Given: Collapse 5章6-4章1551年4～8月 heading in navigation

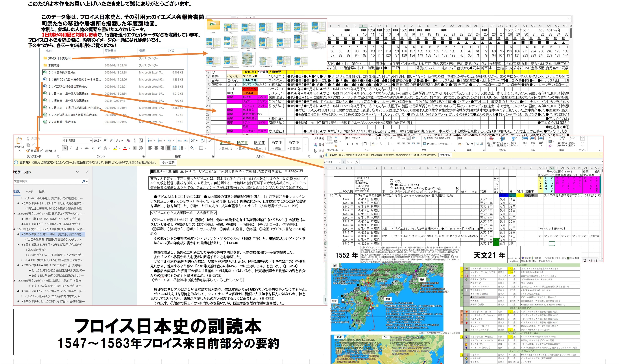Looking at the screenshot, I should coord(18,234).
